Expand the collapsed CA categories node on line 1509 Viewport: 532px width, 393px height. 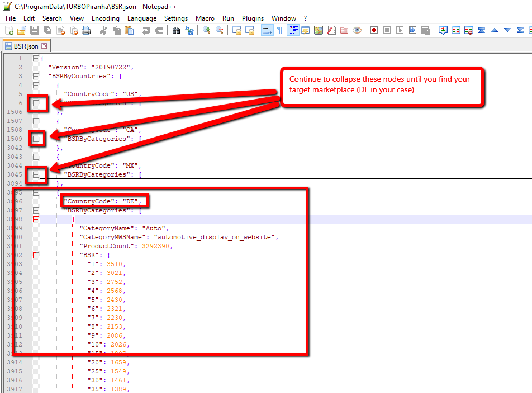point(36,139)
